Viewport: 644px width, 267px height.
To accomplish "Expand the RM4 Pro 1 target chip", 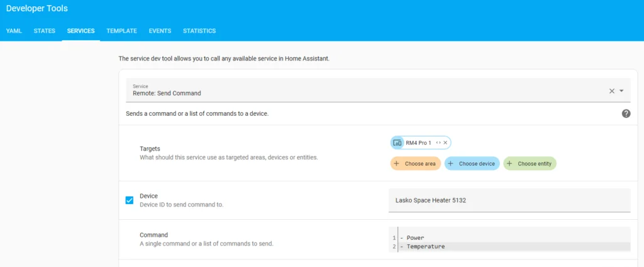I will click(x=438, y=143).
